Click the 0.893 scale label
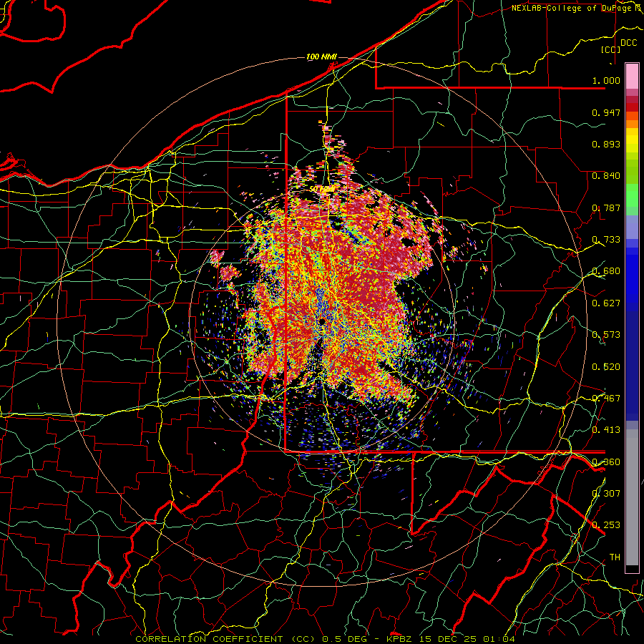Screen dimensions: 644x644 tap(606, 144)
